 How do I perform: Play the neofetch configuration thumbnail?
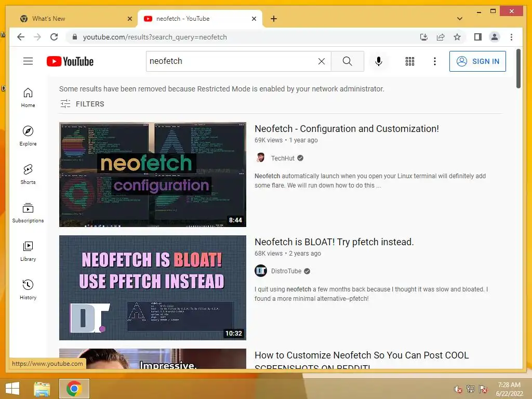pyautogui.click(x=153, y=175)
